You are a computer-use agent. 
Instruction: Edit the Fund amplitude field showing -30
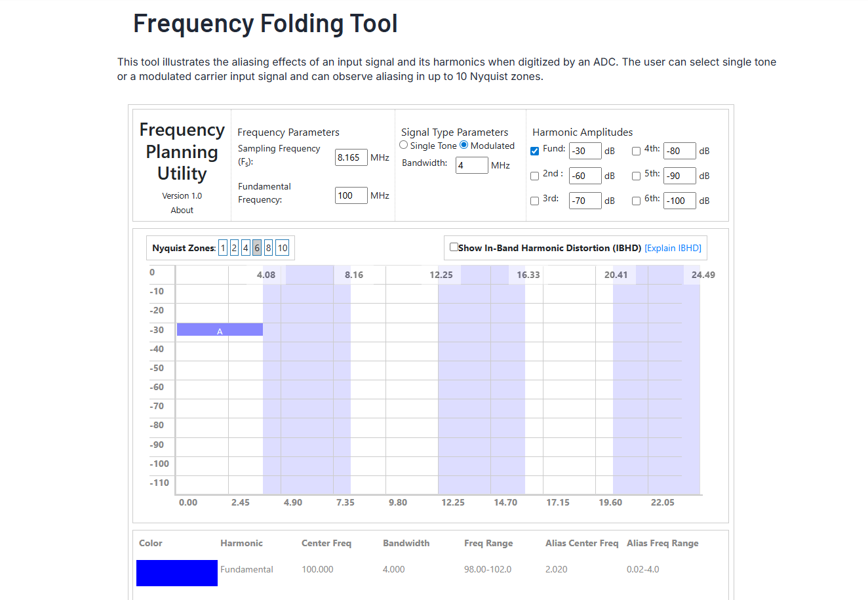[585, 151]
